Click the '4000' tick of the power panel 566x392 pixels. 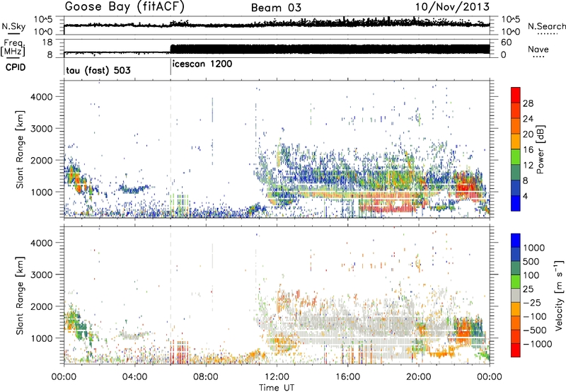[41, 97]
